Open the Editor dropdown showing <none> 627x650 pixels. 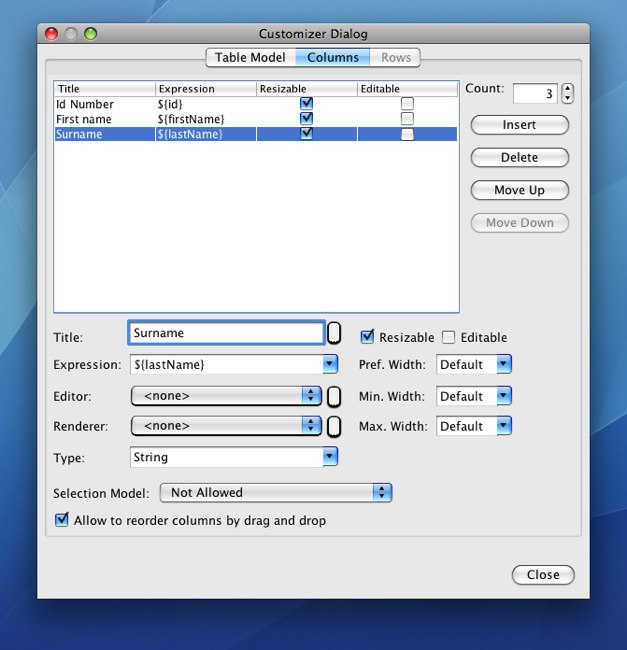tap(226, 396)
